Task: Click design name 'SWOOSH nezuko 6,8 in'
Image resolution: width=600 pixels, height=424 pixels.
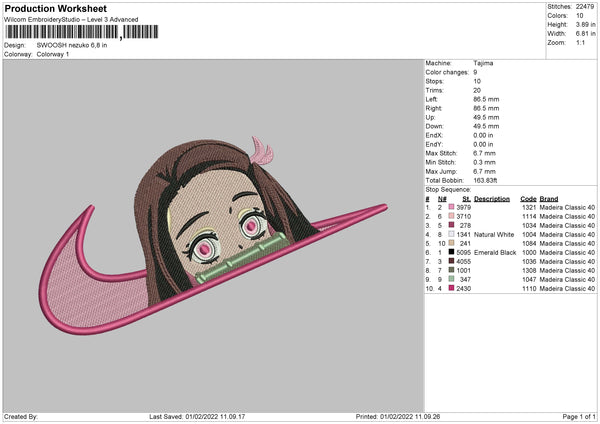Action: pyautogui.click(x=72, y=45)
